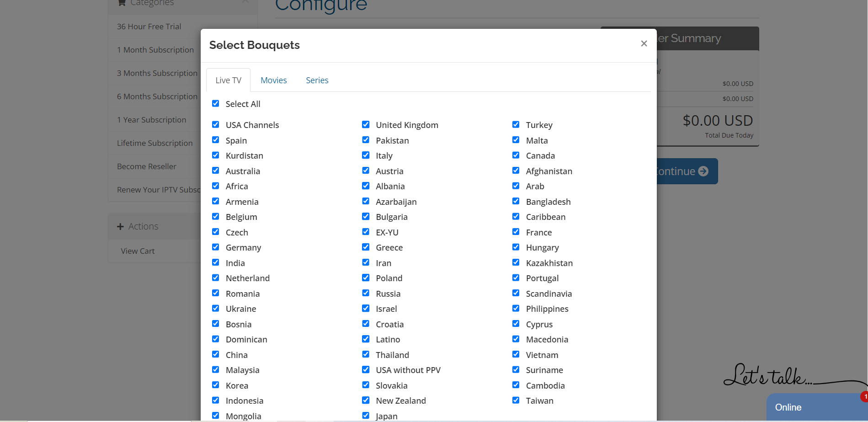Open the Series tab
This screenshot has width=868, height=422.
(x=317, y=80)
